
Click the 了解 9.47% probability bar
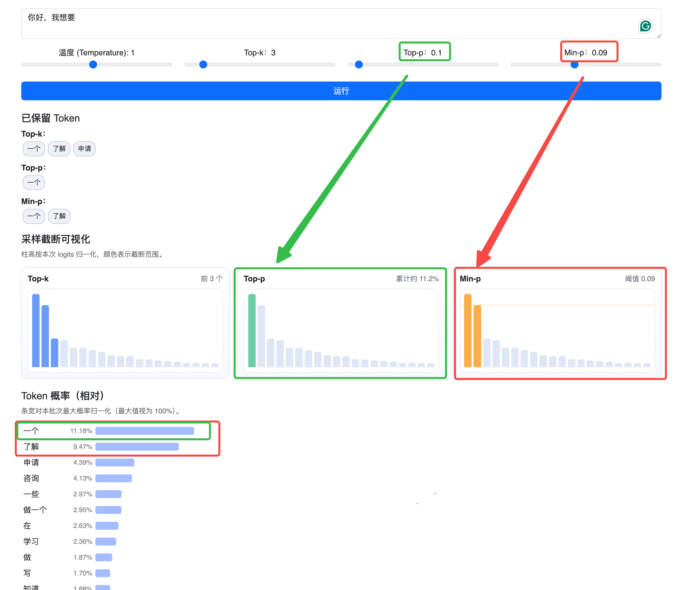click(137, 447)
